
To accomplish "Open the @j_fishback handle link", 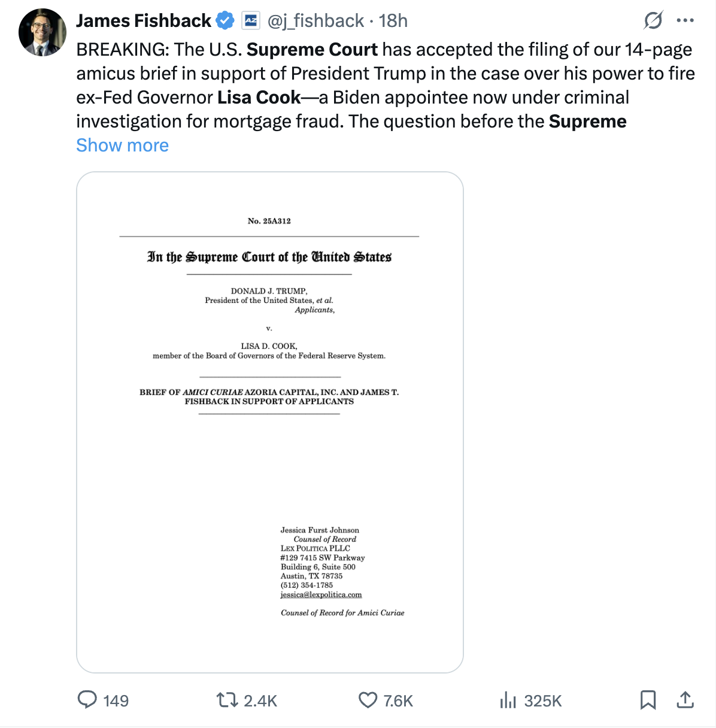I will [315, 21].
